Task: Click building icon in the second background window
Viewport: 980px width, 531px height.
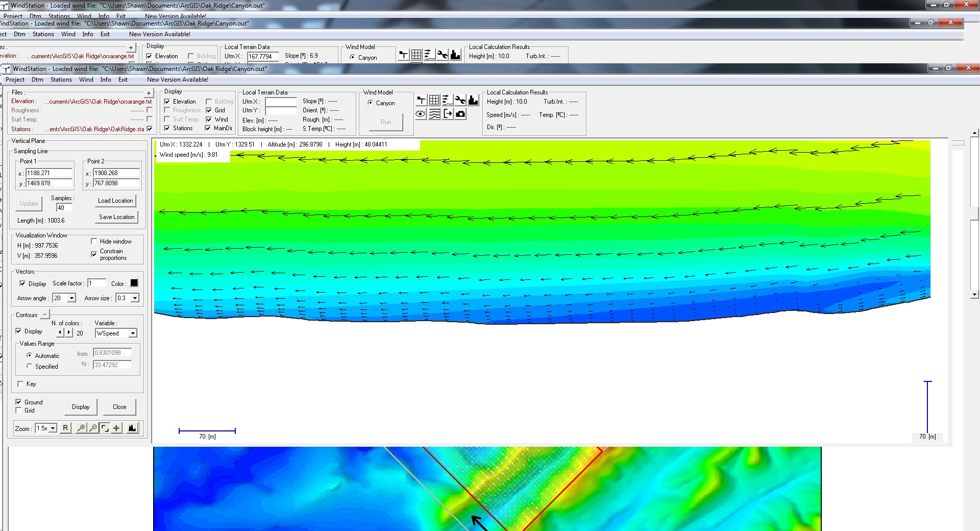Action: [x=455, y=55]
